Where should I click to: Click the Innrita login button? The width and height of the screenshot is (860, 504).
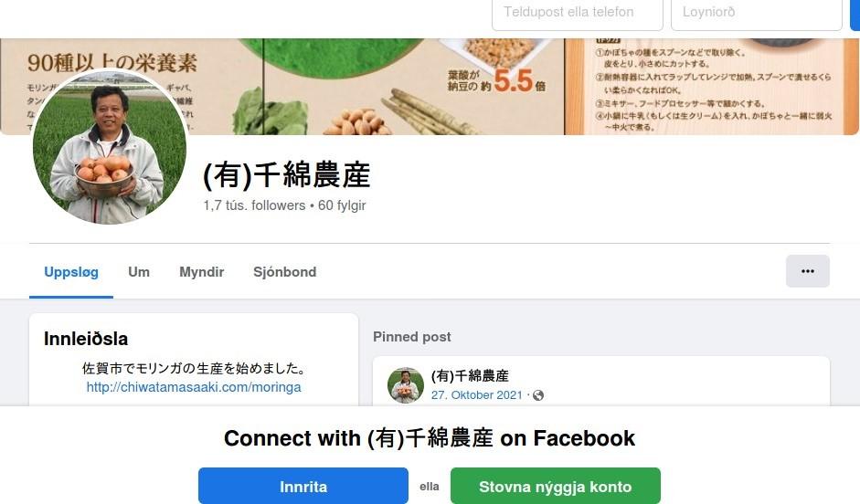pos(303,486)
